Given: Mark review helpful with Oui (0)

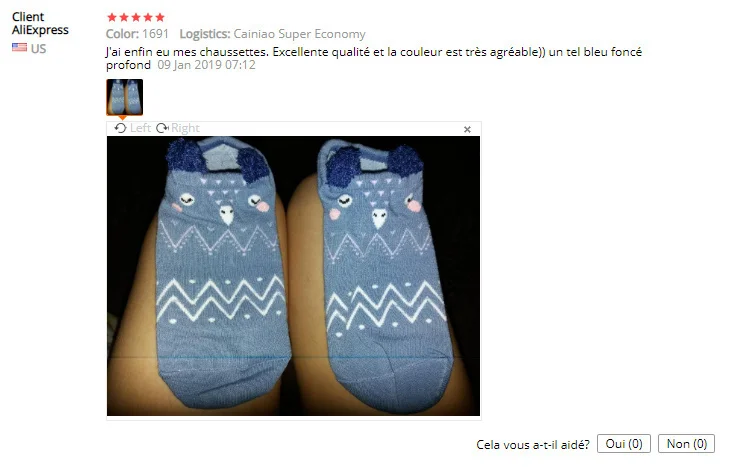Looking at the screenshot, I should [x=624, y=444].
